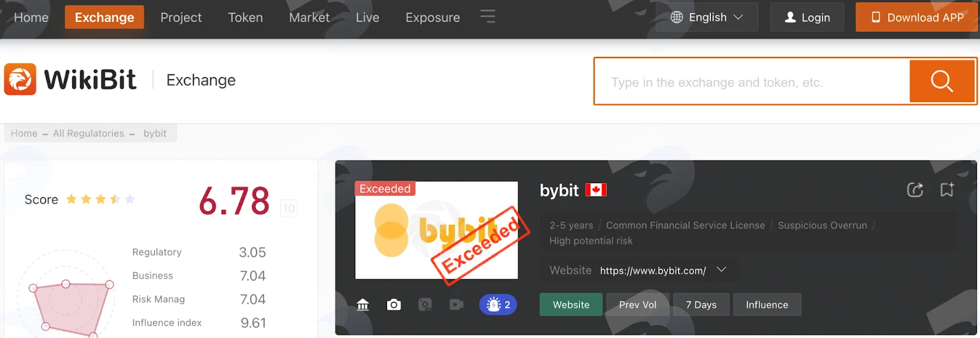Click the phone icon in Download APP
Viewport: 980px width, 338px height.
(x=876, y=17)
